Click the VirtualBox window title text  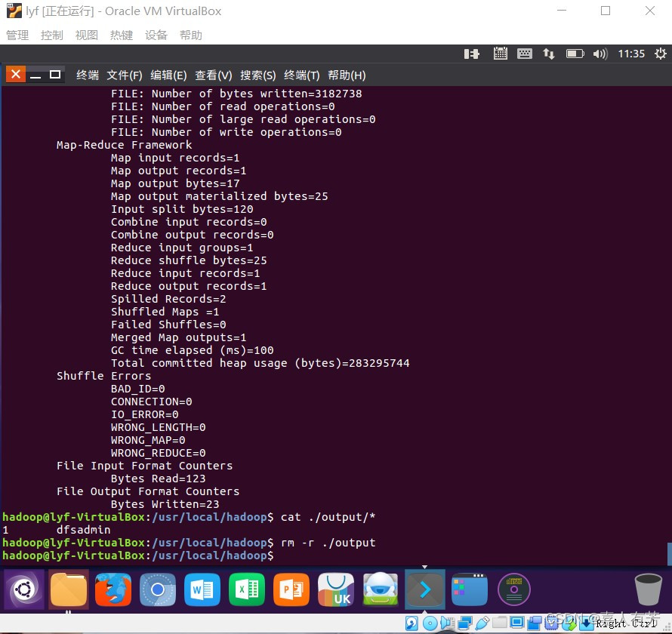click(123, 11)
